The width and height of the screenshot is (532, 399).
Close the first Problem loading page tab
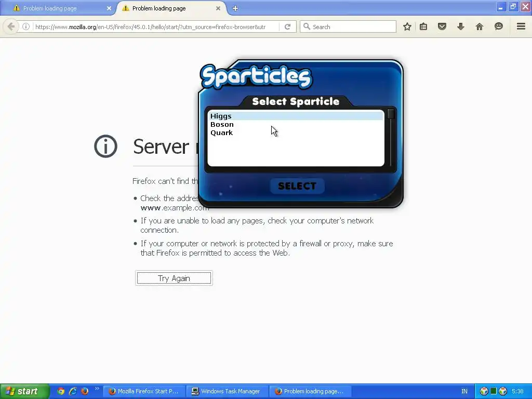coord(109,8)
